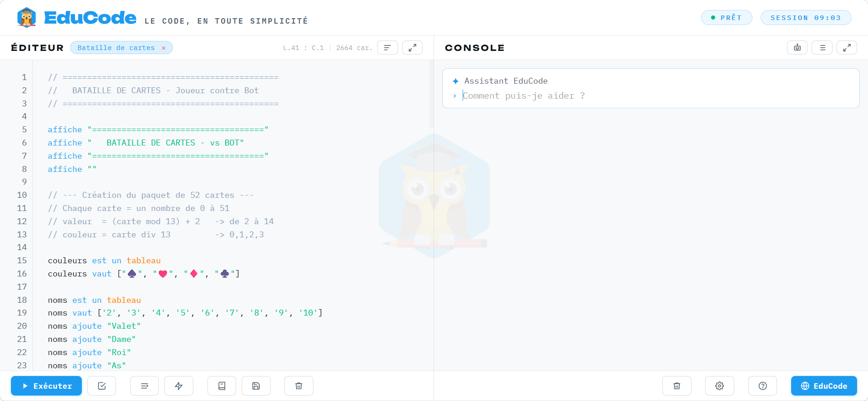Clear the console with its trash icon

click(x=677, y=386)
